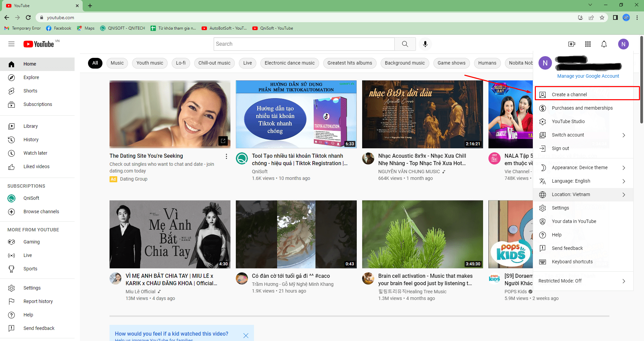Screen dimensions: 644x341
Task: Select Game shows filter chip
Action: point(452,63)
